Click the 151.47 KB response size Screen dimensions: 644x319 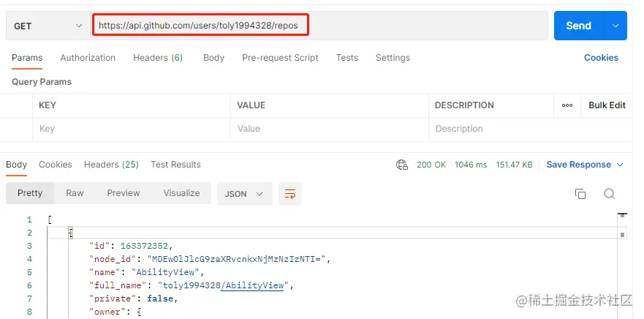[514, 165]
